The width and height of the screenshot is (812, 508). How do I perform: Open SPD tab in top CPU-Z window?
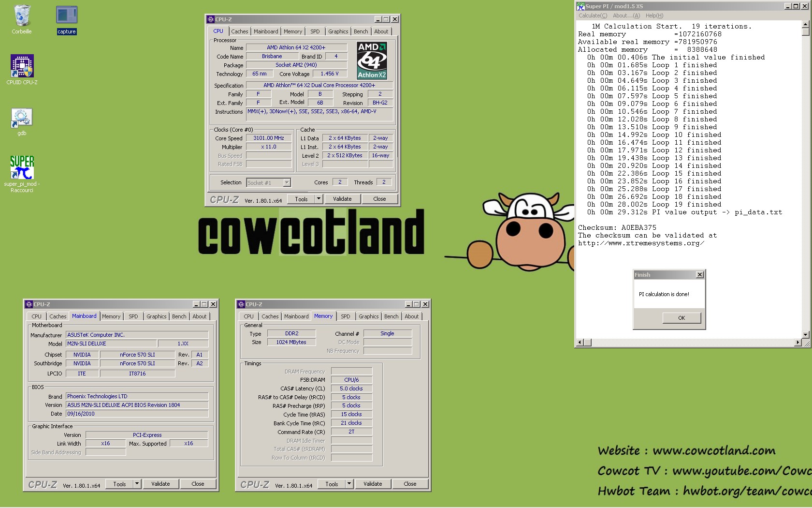315,31
